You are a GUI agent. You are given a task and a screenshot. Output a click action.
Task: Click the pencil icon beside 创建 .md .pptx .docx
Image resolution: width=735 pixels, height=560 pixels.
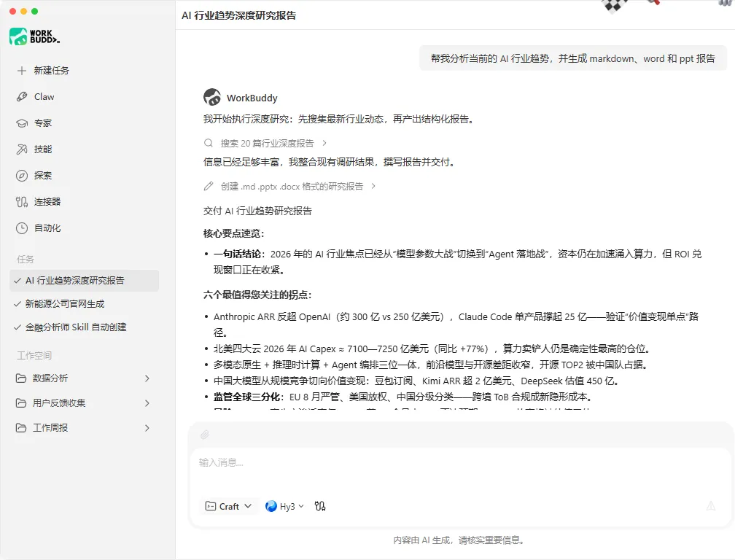(x=208, y=186)
